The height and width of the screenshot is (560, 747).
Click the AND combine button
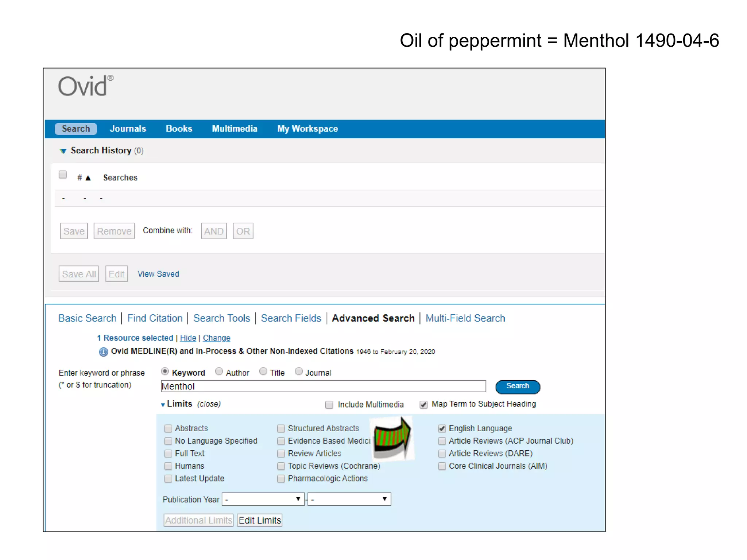(x=214, y=231)
